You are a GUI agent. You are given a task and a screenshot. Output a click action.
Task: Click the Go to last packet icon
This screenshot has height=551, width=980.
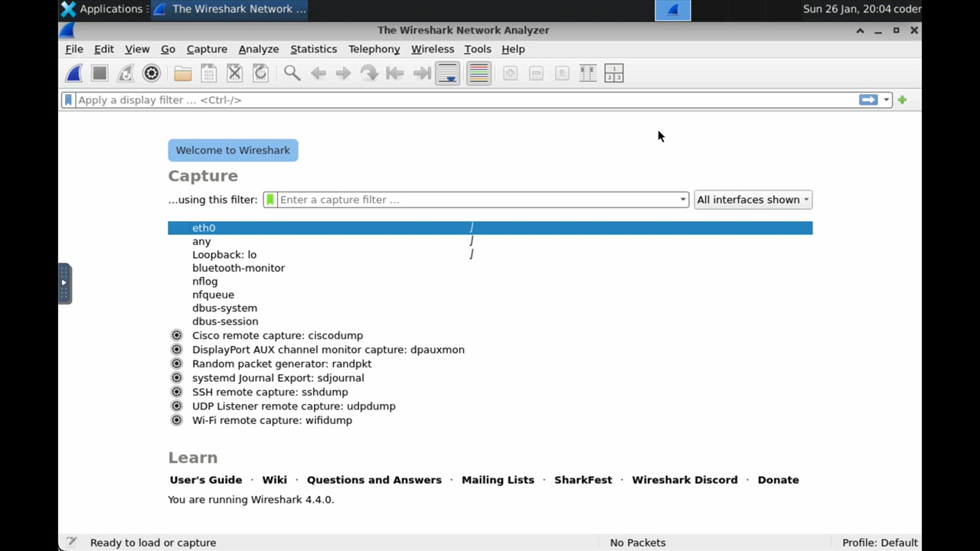pyautogui.click(x=421, y=73)
